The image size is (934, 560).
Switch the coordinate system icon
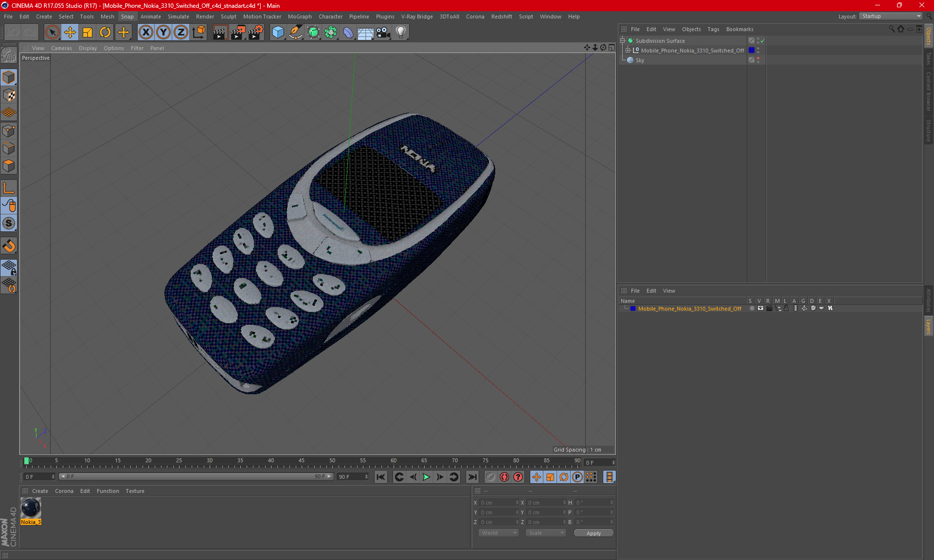click(x=198, y=32)
